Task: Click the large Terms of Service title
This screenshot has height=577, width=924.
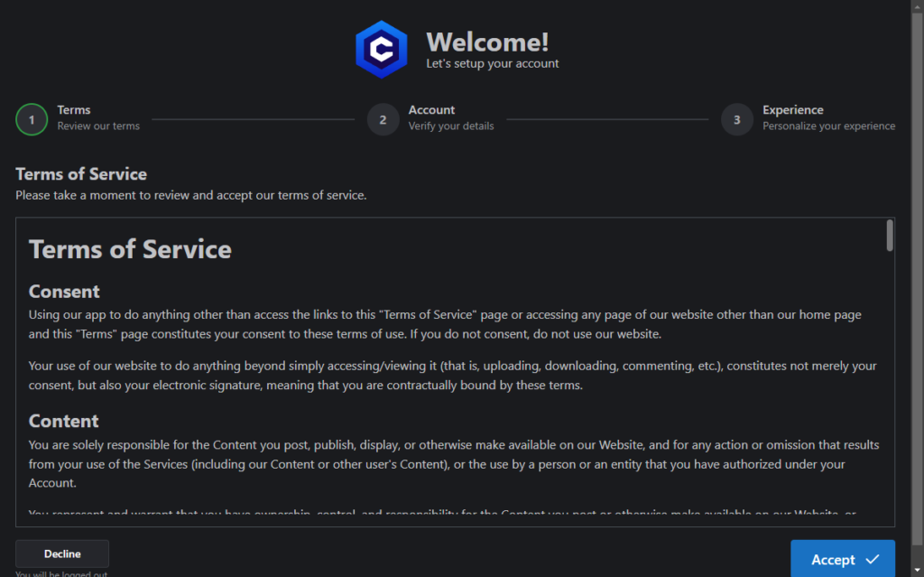Action: (x=130, y=249)
